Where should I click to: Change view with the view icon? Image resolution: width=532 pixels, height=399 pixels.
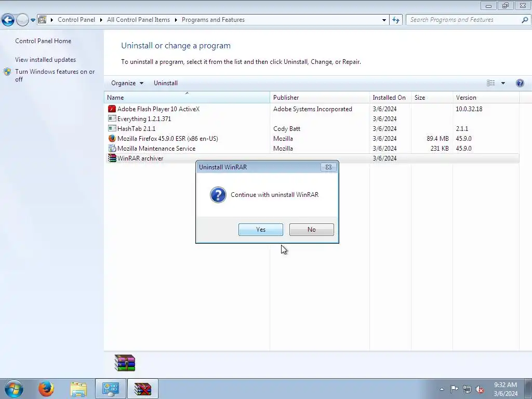pos(490,83)
